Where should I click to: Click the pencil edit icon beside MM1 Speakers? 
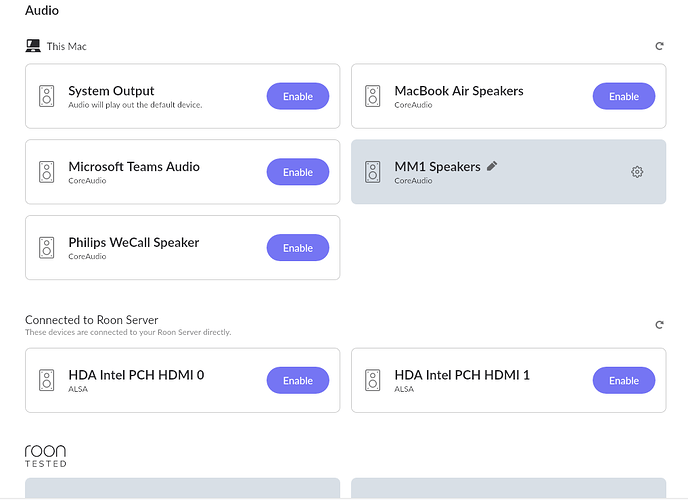coord(492,166)
